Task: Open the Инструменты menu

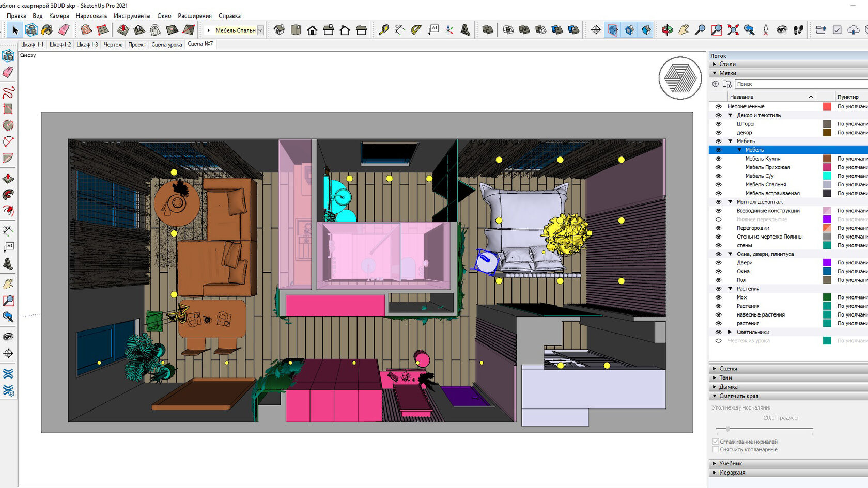Action: click(x=132, y=15)
